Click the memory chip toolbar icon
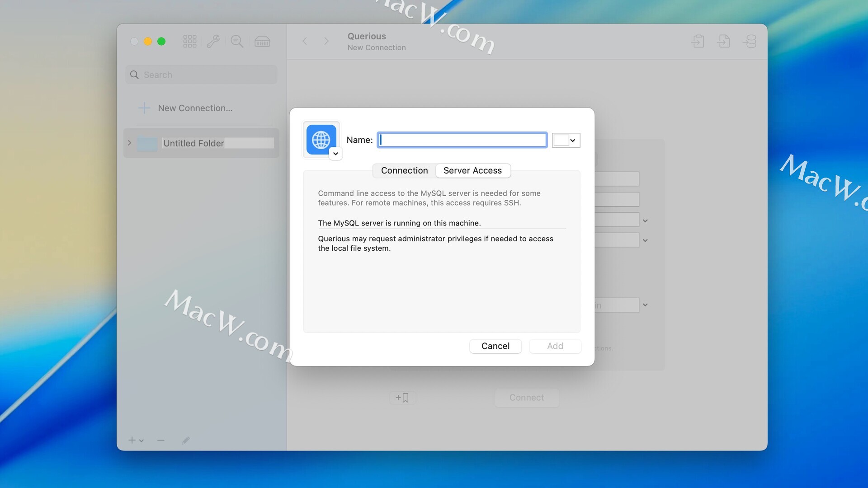The height and width of the screenshot is (488, 868). click(x=262, y=41)
